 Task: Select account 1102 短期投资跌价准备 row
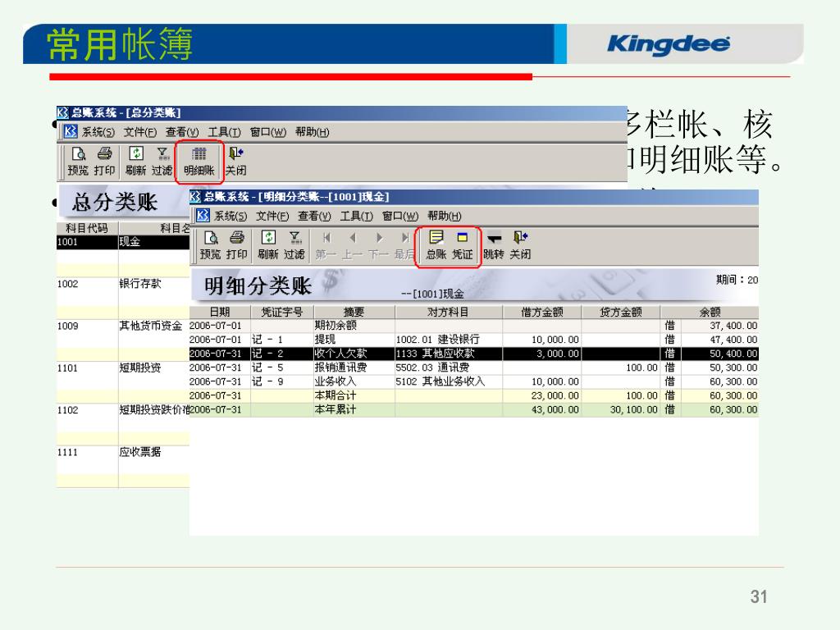point(123,410)
